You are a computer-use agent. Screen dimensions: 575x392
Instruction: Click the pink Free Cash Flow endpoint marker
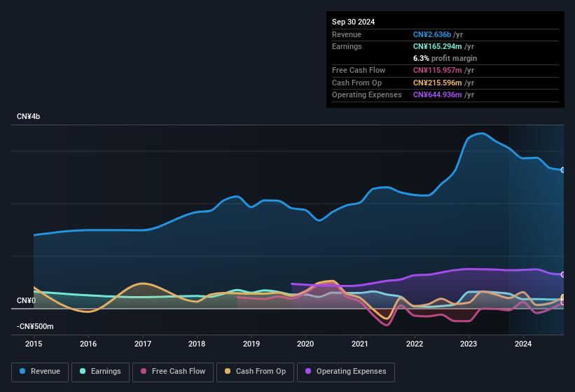coord(563,302)
